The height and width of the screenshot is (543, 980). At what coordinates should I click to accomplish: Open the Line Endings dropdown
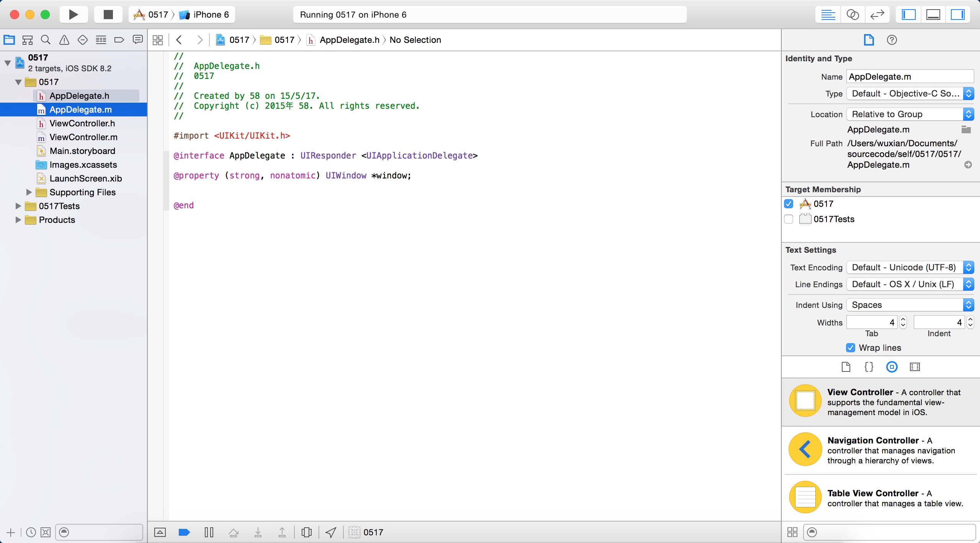[910, 284]
